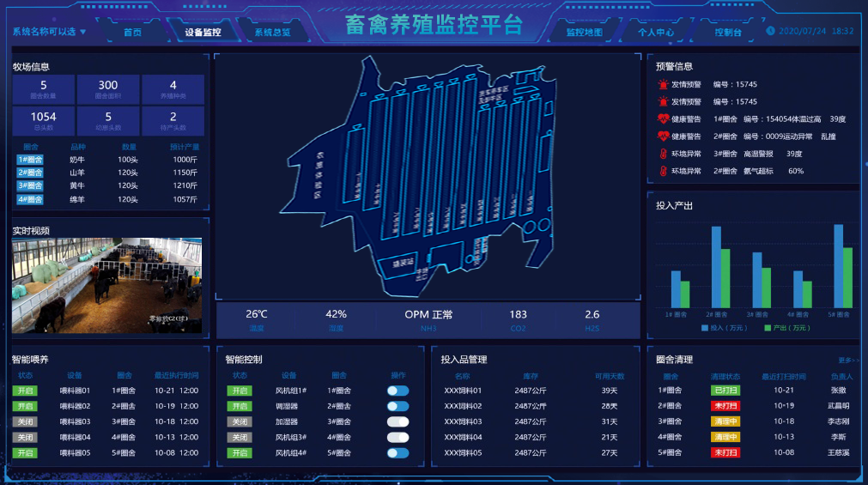Image resolution: width=868 pixels, height=485 pixels.
Task: Select the 1#圈舍 tag in 牧场信息
Action: point(29,159)
